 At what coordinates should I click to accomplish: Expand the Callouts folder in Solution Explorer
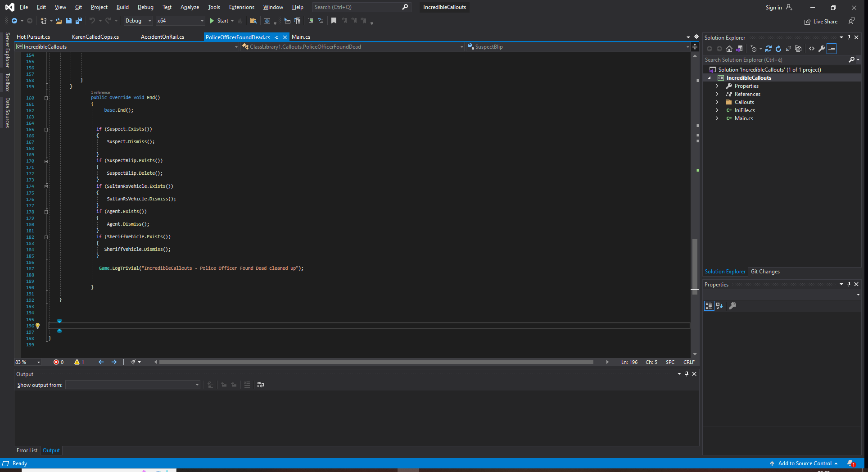717,102
